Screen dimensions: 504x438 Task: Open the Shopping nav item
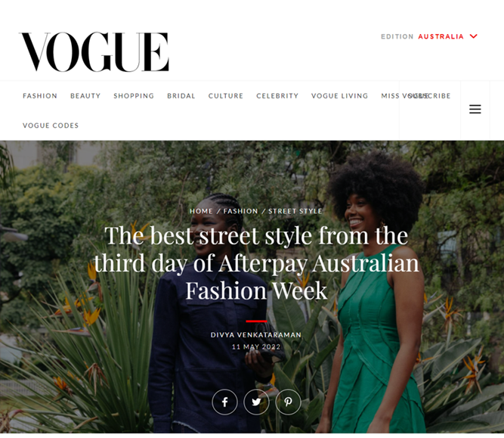pos(134,96)
